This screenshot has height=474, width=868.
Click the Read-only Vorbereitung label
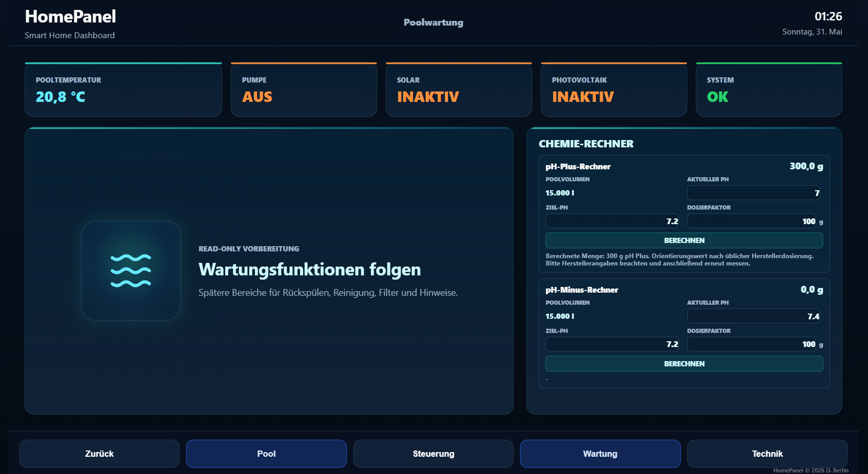pyautogui.click(x=249, y=249)
